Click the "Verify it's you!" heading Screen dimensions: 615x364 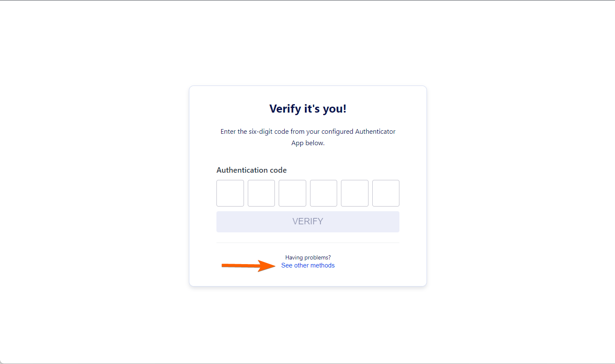tap(308, 109)
